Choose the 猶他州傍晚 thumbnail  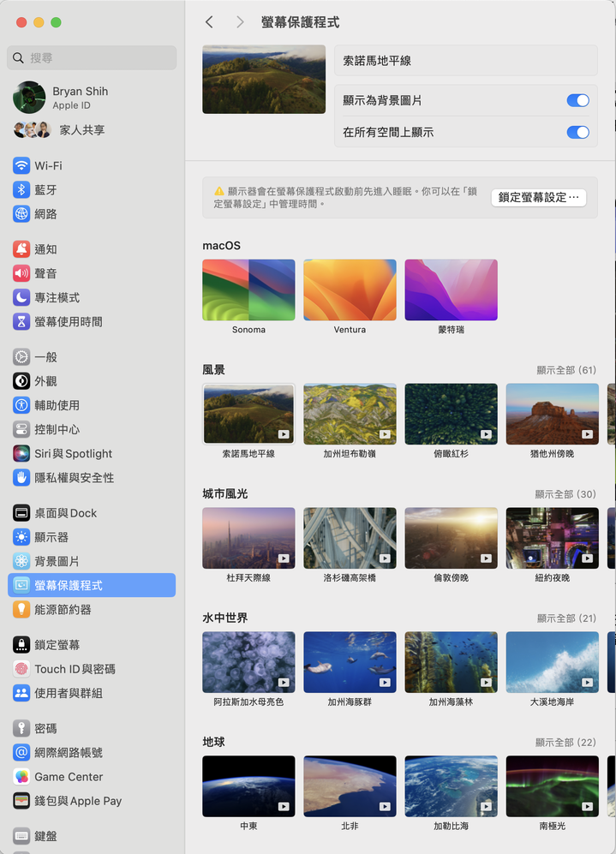pyautogui.click(x=553, y=414)
